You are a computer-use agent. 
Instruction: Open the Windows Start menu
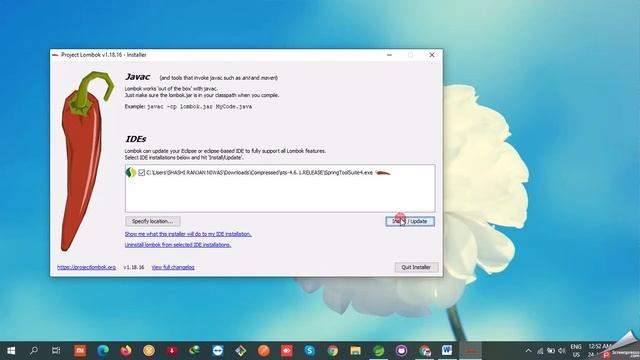point(11,351)
